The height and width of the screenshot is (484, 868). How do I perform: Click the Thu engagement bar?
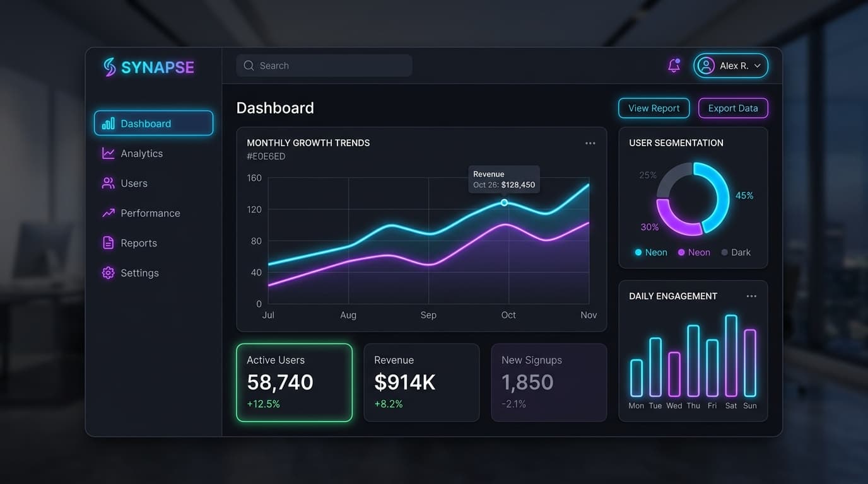pos(693,361)
